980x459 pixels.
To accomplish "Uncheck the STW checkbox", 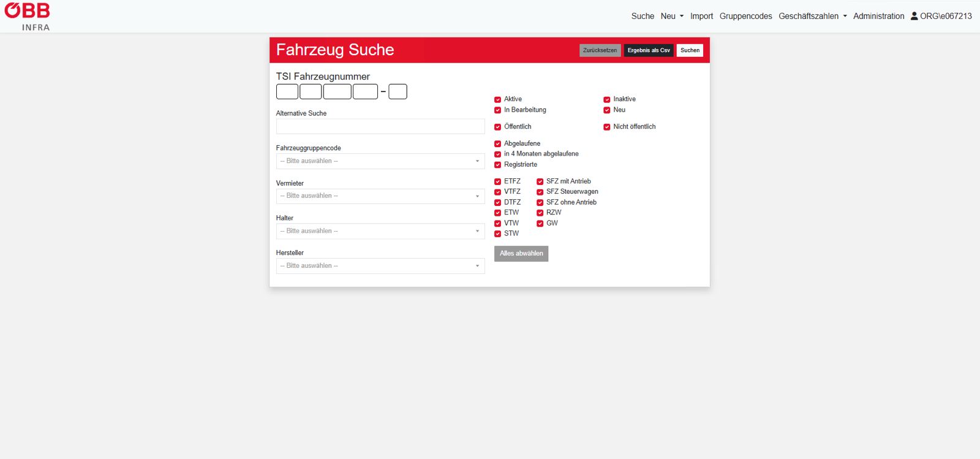I will pos(497,233).
